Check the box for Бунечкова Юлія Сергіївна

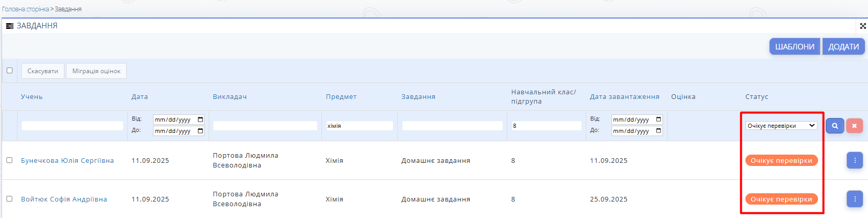pyautogui.click(x=9, y=160)
